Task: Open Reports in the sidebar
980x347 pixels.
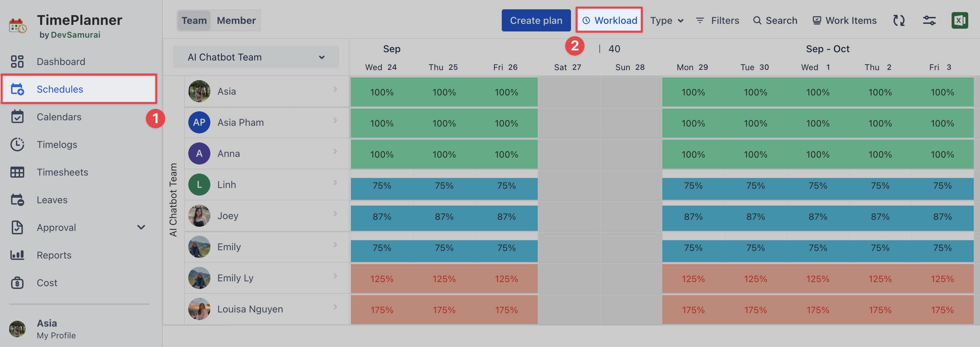Action: pos(54,255)
